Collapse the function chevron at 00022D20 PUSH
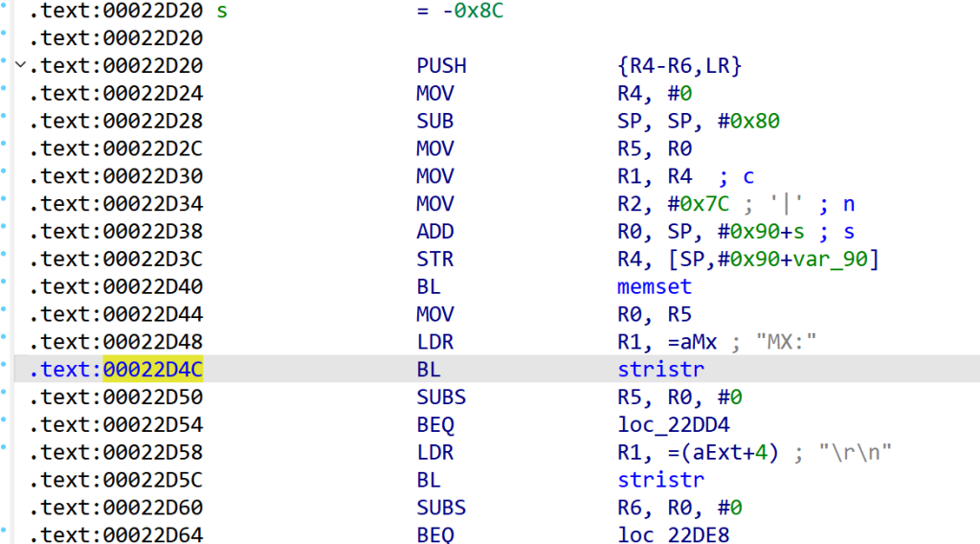 [x=21, y=66]
